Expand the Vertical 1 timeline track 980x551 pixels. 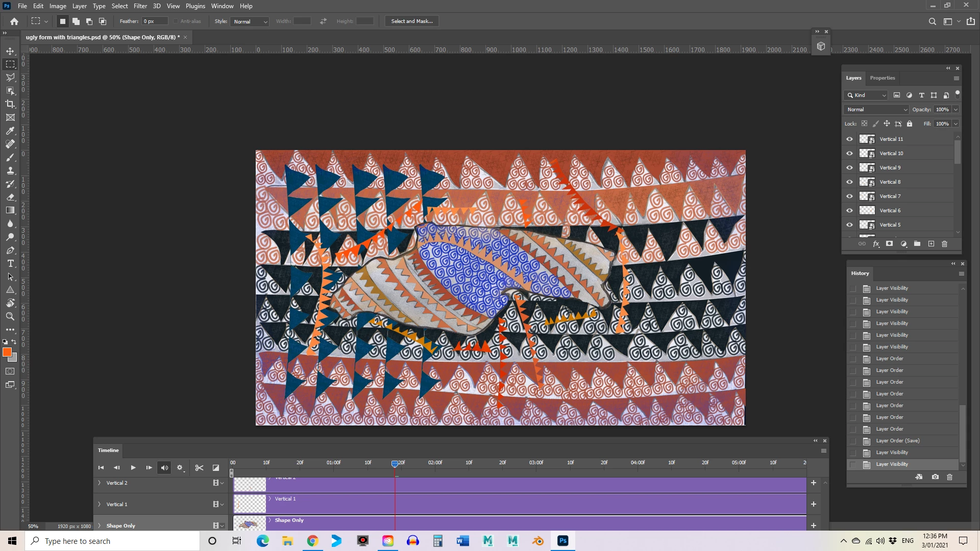100,505
